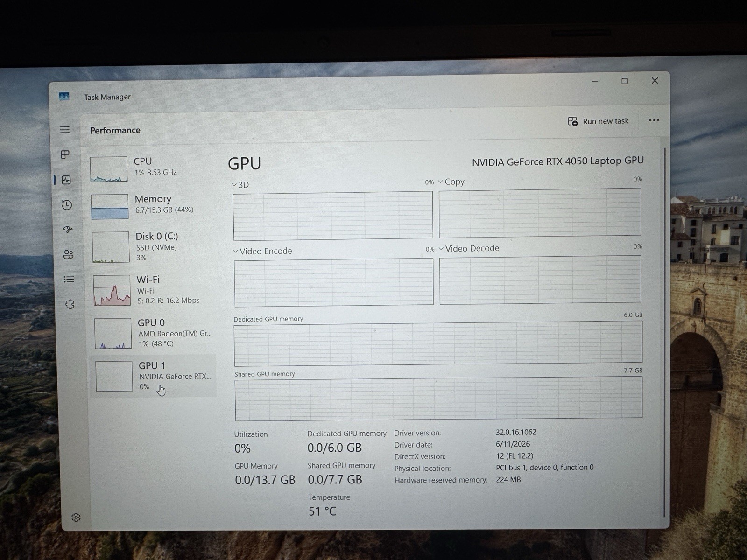The width and height of the screenshot is (747, 560).
Task: Click the Disk 0 activity thumbnail graph
Action: 111,247
